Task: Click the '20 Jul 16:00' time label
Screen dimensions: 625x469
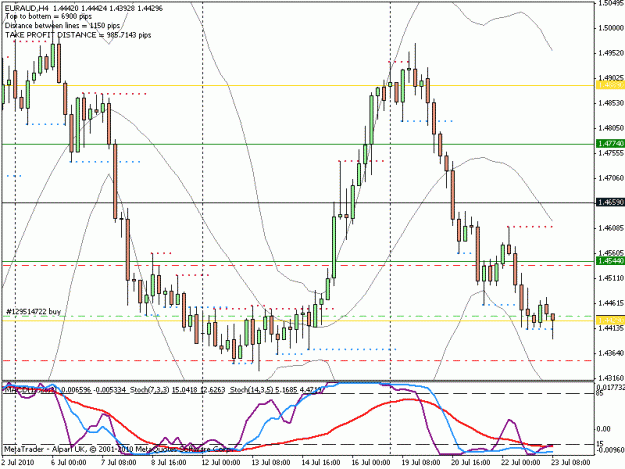Action: point(471,463)
